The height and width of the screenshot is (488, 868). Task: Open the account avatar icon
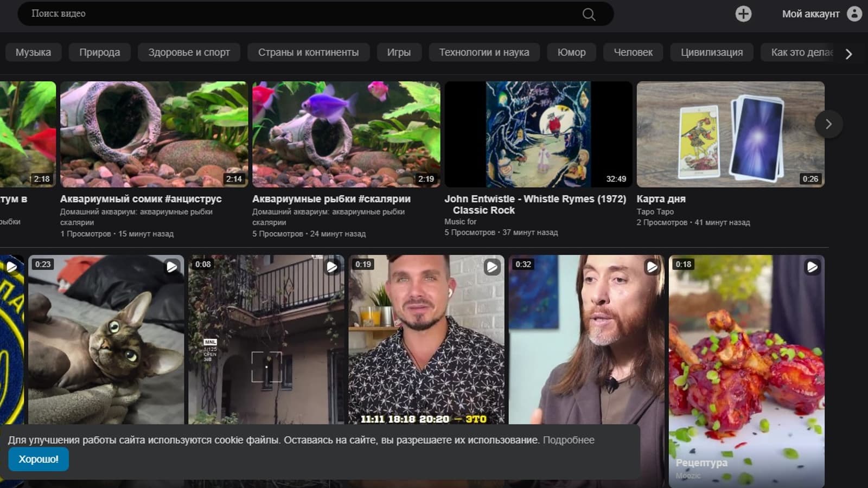pyautogui.click(x=854, y=14)
